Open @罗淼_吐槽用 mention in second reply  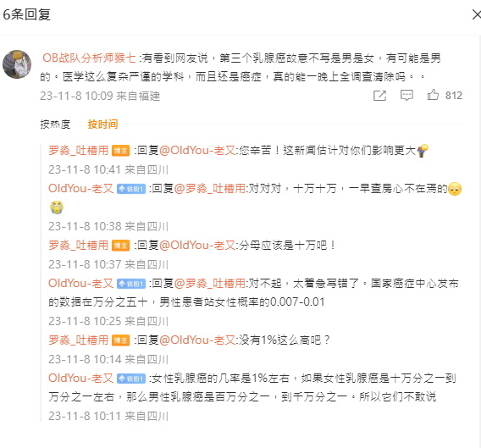tap(209, 188)
